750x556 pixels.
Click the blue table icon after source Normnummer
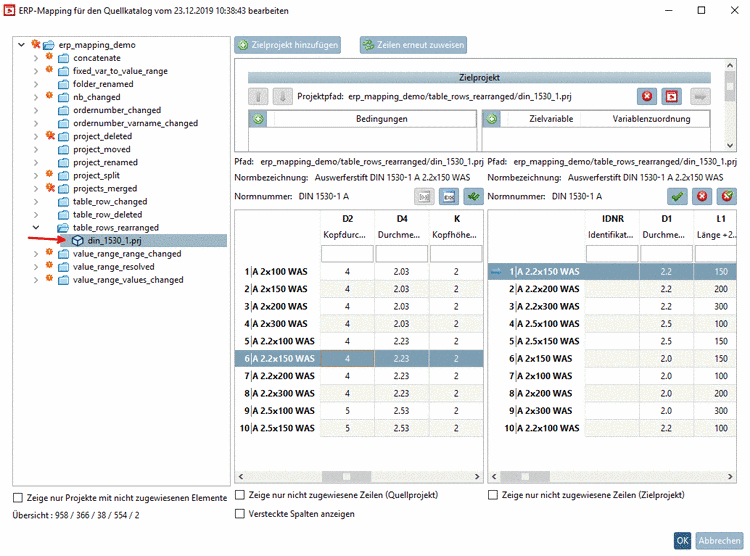pyautogui.click(x=449, y=197)
